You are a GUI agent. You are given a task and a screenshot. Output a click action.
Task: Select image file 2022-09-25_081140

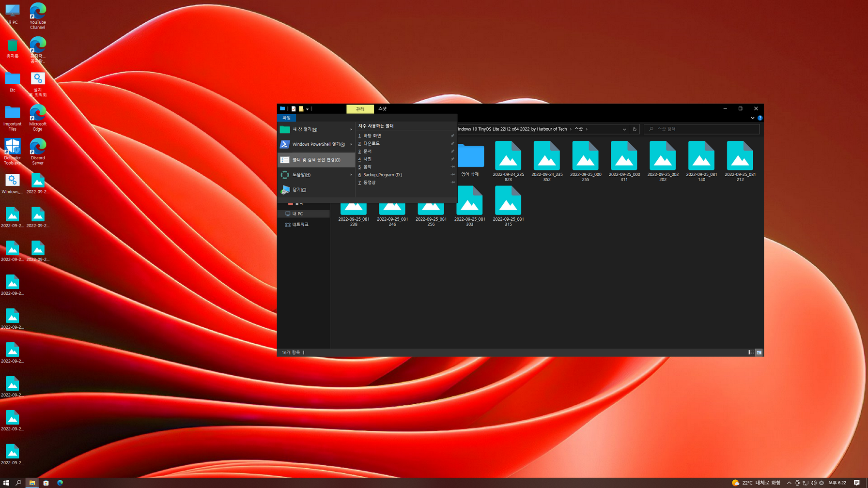(701, 161)
